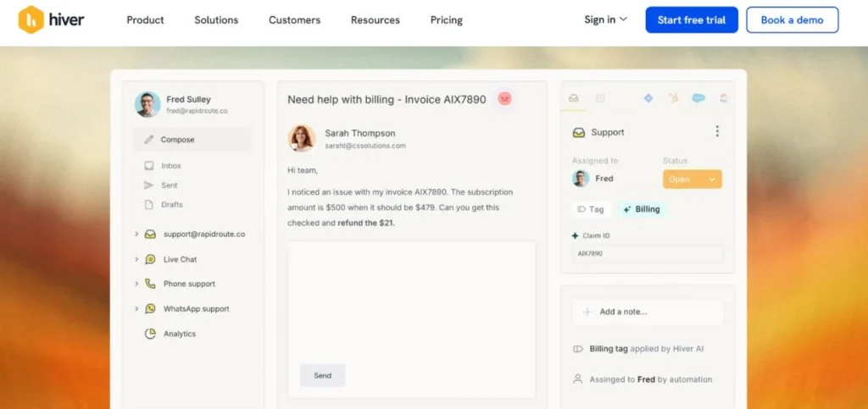The width and height of the screenshot is (868, 409).
Task: Open the Resources menu
Action: tap(376, 19)
